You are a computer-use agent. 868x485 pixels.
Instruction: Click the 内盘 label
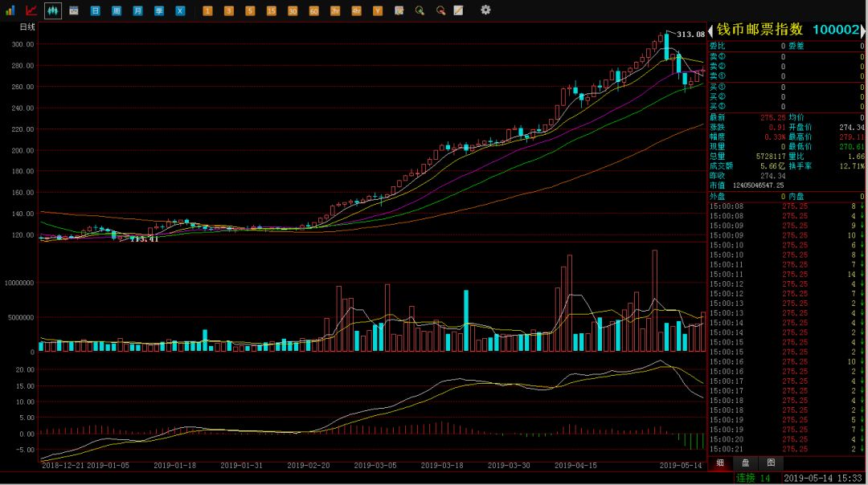(x=796, y=196)
